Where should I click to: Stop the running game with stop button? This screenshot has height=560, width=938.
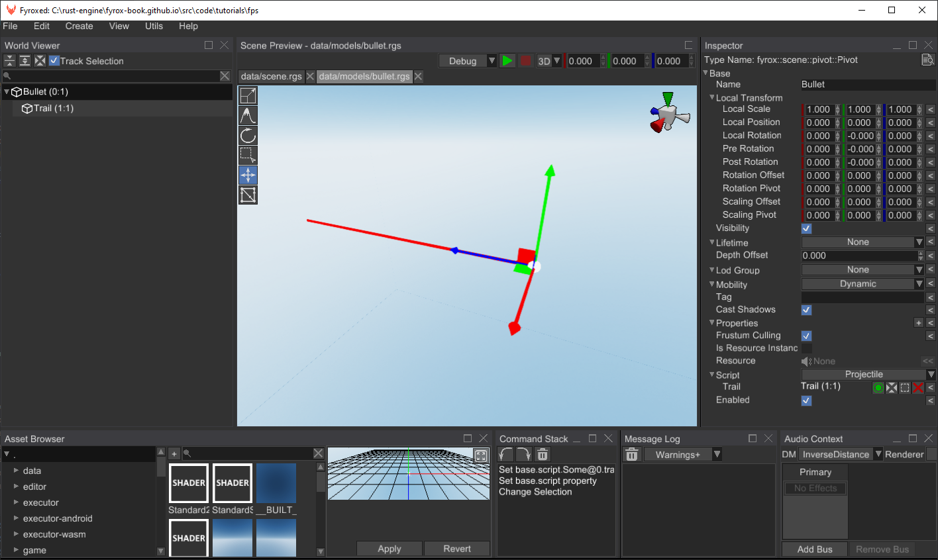coord(526,61)
